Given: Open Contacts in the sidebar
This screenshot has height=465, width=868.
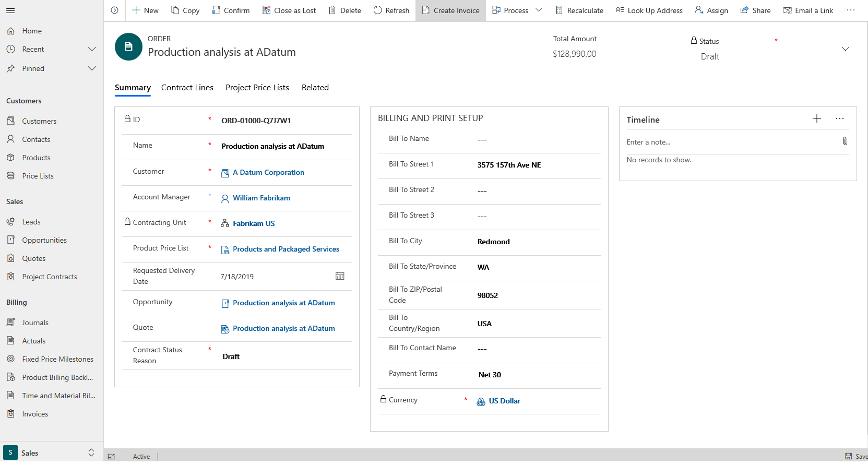Looking at the screenshot, I should 36,139.
